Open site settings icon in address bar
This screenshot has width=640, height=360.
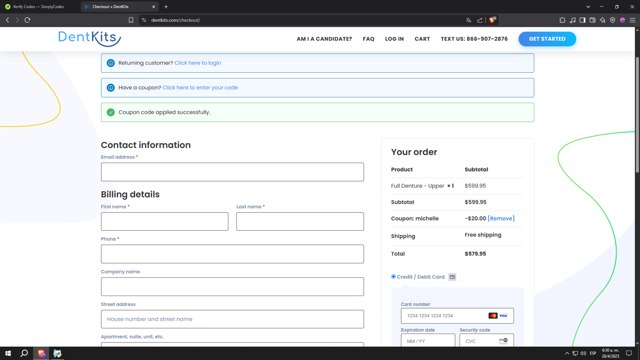point(144,20)
